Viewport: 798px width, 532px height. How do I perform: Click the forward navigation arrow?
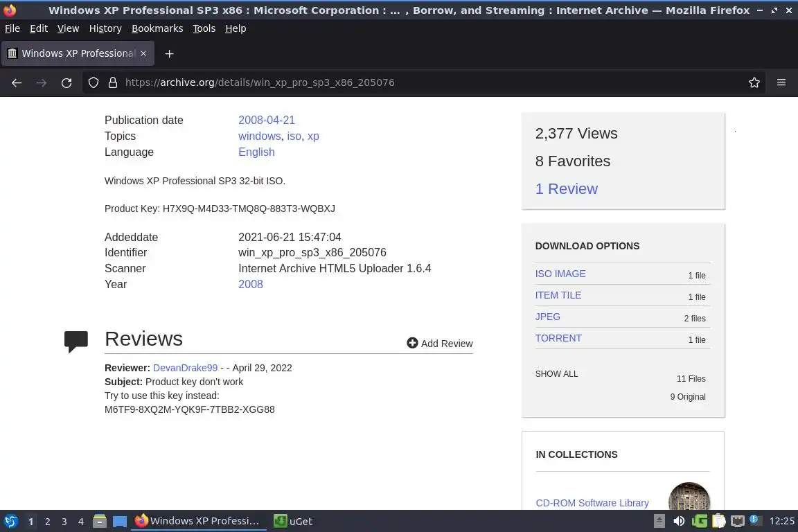[x=42, y=82]
